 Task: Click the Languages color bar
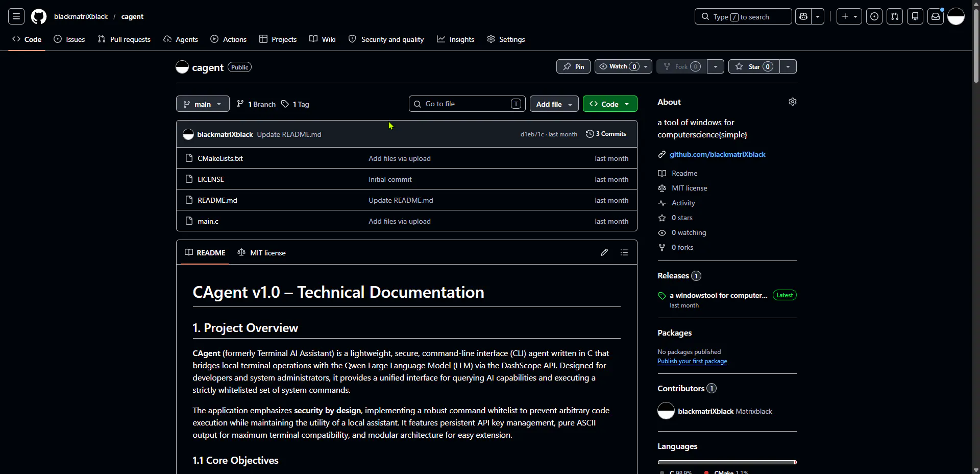point(727,462)
